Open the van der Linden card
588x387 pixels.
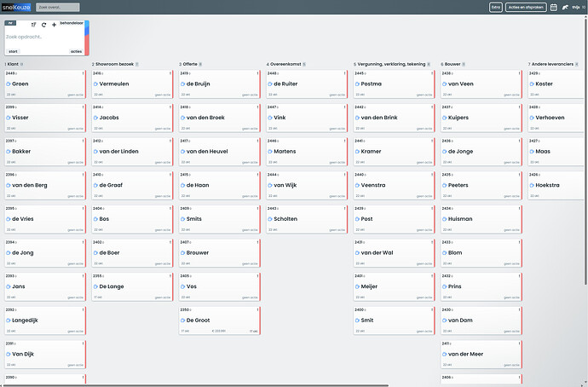(x=132, y=152)
